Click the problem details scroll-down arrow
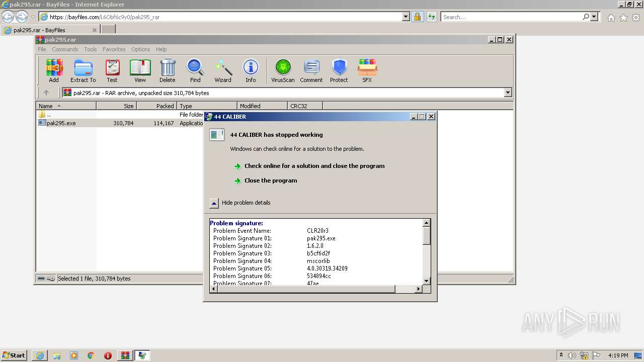Screen dimensions: 644x362 [426, 281]
